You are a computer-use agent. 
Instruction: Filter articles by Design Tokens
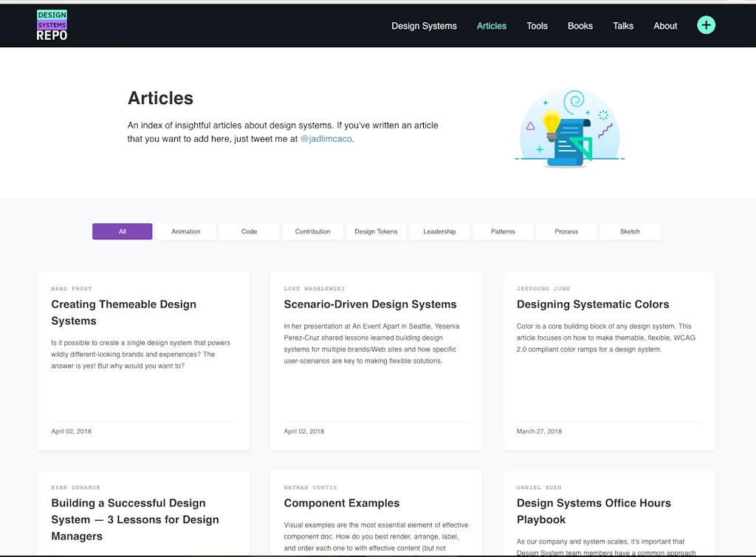(x=376, y=231)
